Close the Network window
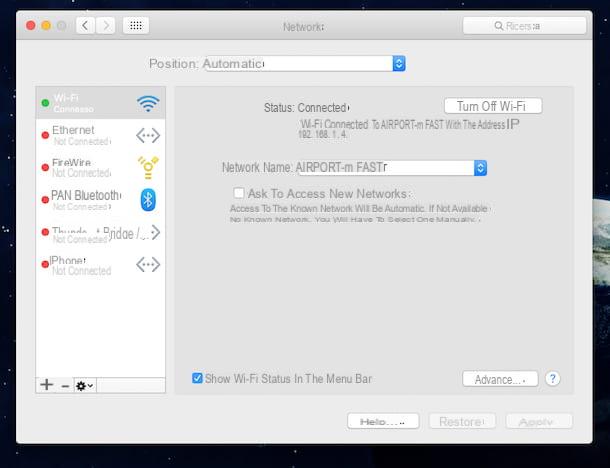 tap(31, 26)
